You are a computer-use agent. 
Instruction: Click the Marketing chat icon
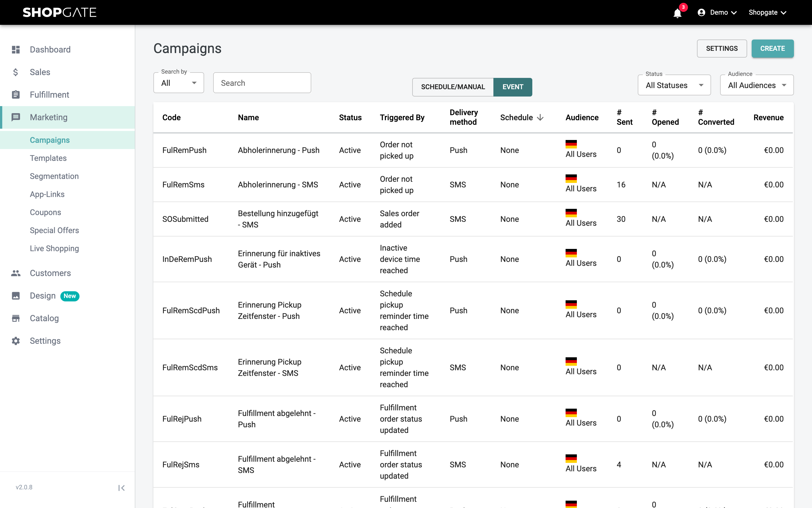(16, 117)
